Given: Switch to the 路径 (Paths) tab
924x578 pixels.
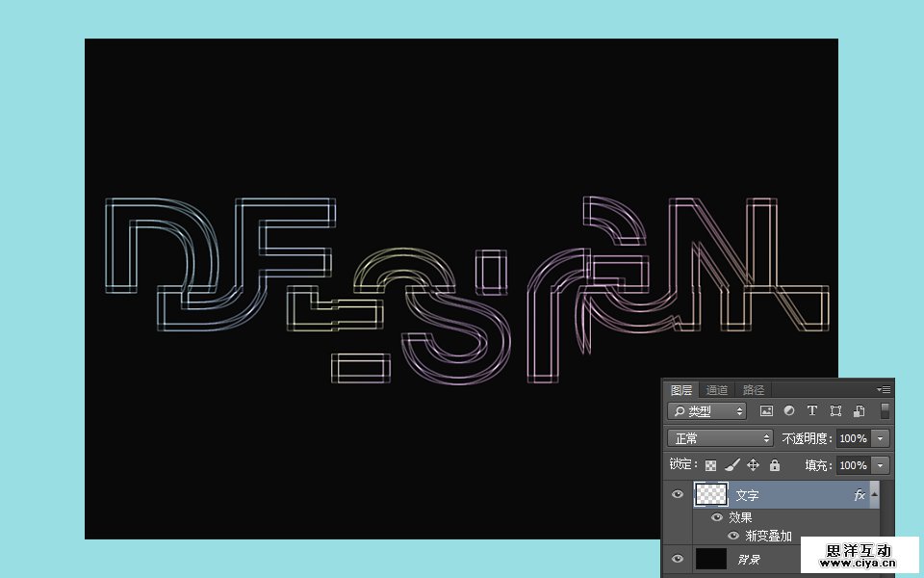Looking at the screenshot, I should (753, 390).
